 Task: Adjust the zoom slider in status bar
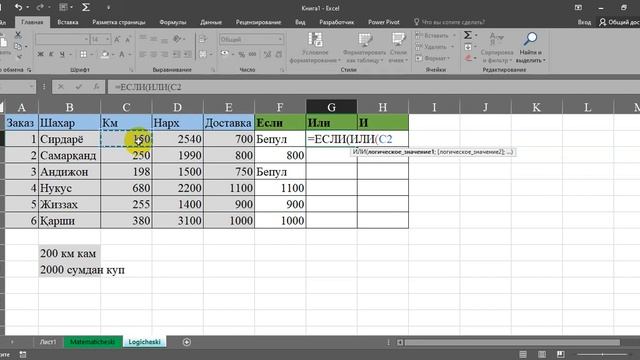coord(602,354)
